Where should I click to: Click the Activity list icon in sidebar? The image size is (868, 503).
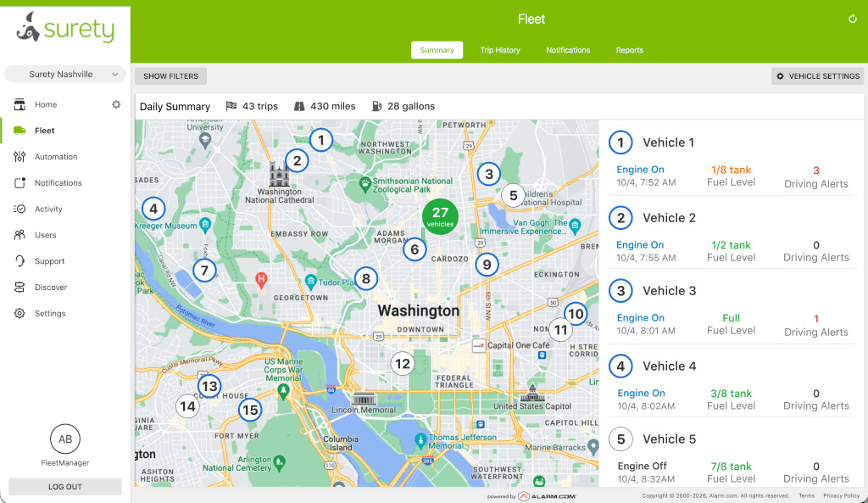(x=19, y=209)
